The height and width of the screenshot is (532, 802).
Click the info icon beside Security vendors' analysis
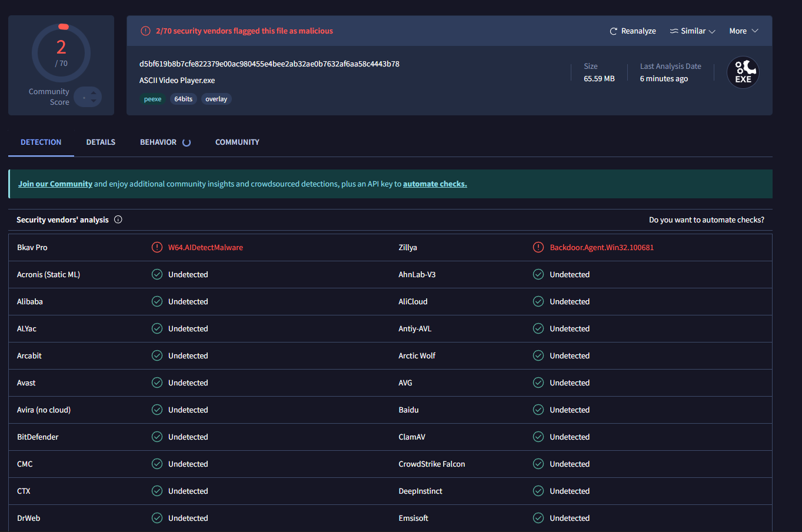(x=118, y=220)
